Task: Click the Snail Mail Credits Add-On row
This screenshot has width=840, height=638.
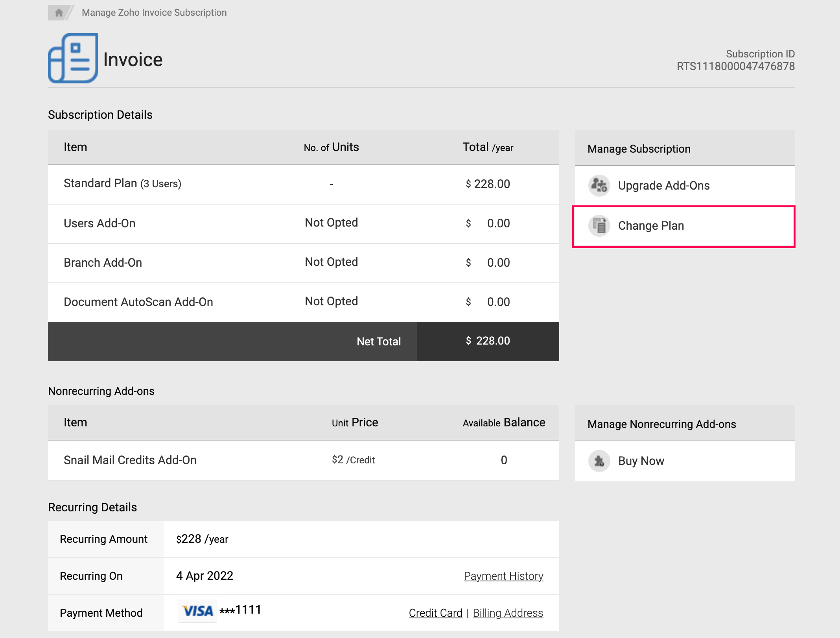Action: click(x=130, y=460)
